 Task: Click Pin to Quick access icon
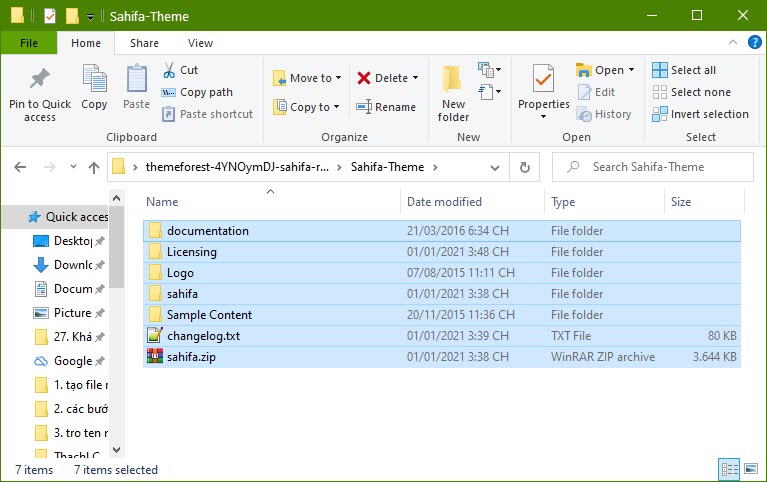pos(40,79)
